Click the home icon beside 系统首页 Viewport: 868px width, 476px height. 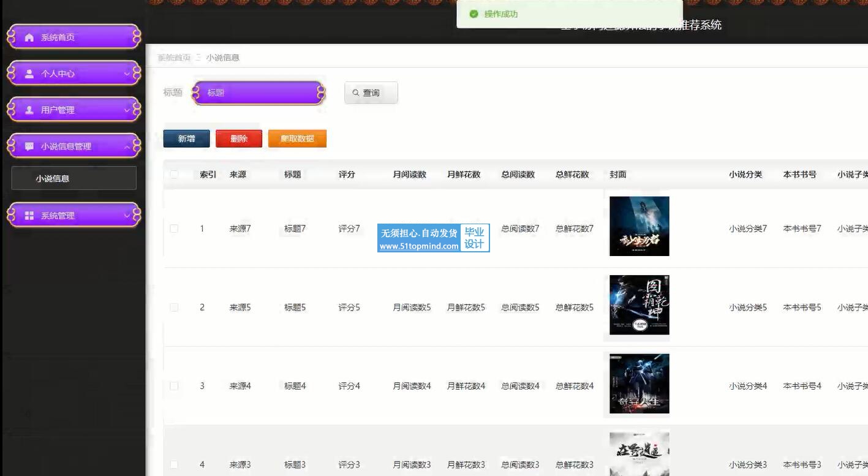pos(29,37)
